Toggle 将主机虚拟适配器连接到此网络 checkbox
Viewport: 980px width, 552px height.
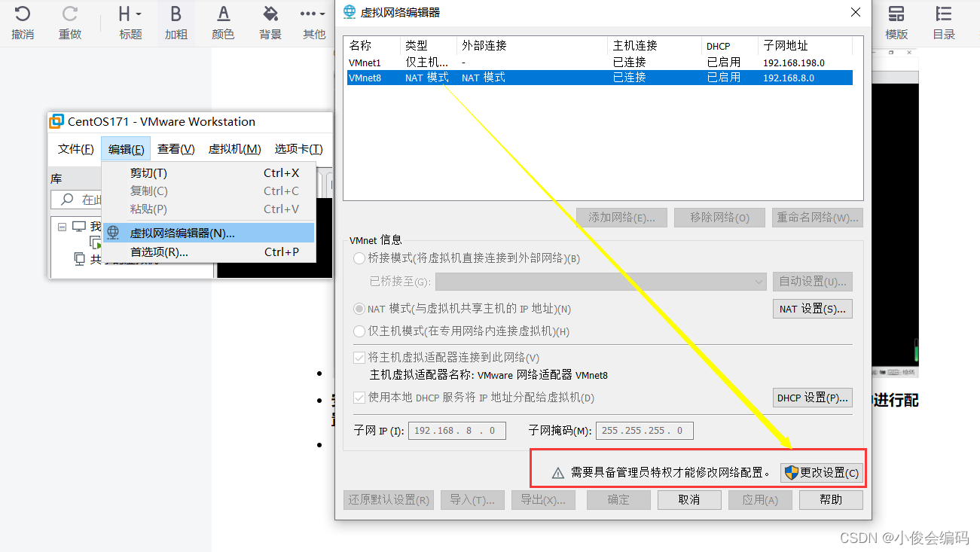pyautogui.click(x=359, y=358)
